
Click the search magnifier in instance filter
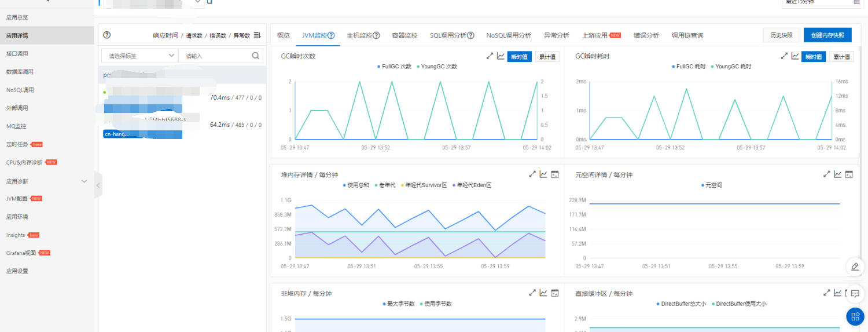pos(256,56)
